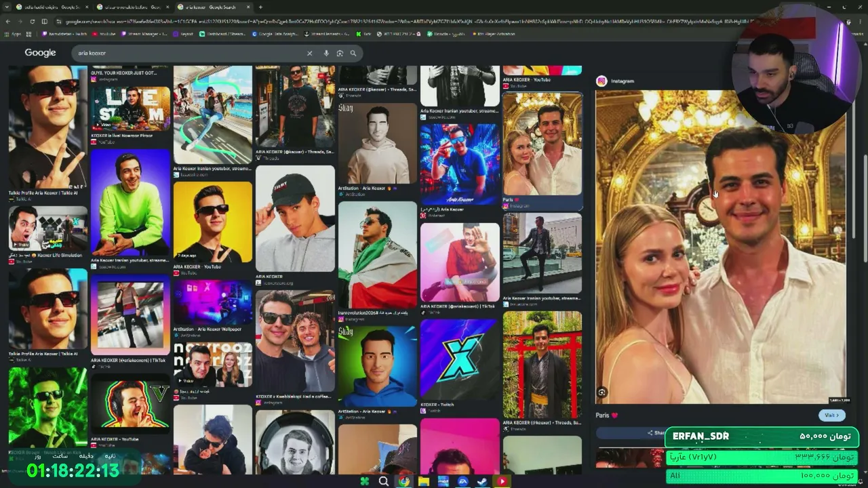Start a voice search with the microphone
Screen dimensions: 868x488
pos(326,53)
